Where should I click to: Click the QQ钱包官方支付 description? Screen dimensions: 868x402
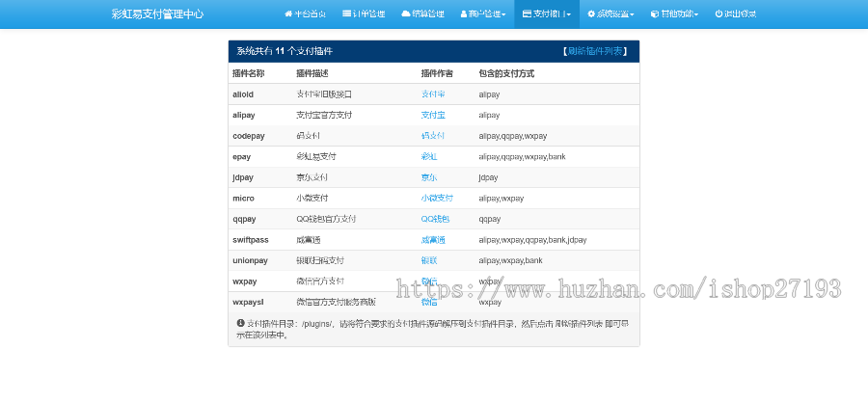click(326, 219)
